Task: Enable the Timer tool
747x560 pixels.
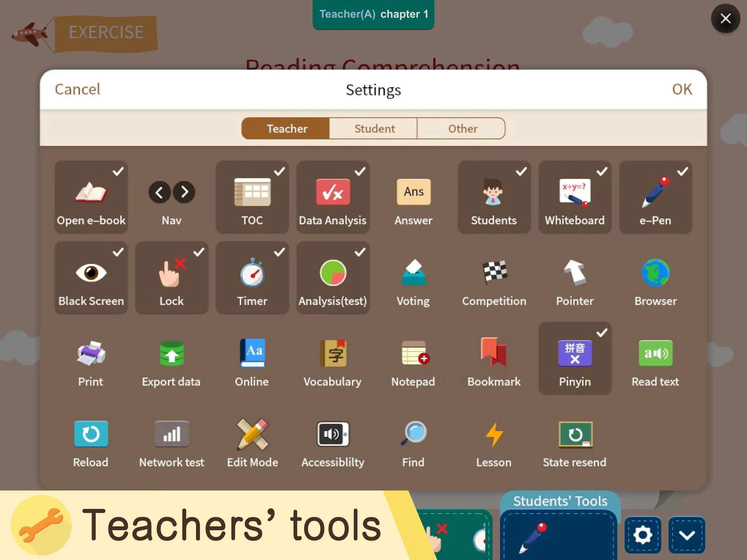Action: pos(252,277)
